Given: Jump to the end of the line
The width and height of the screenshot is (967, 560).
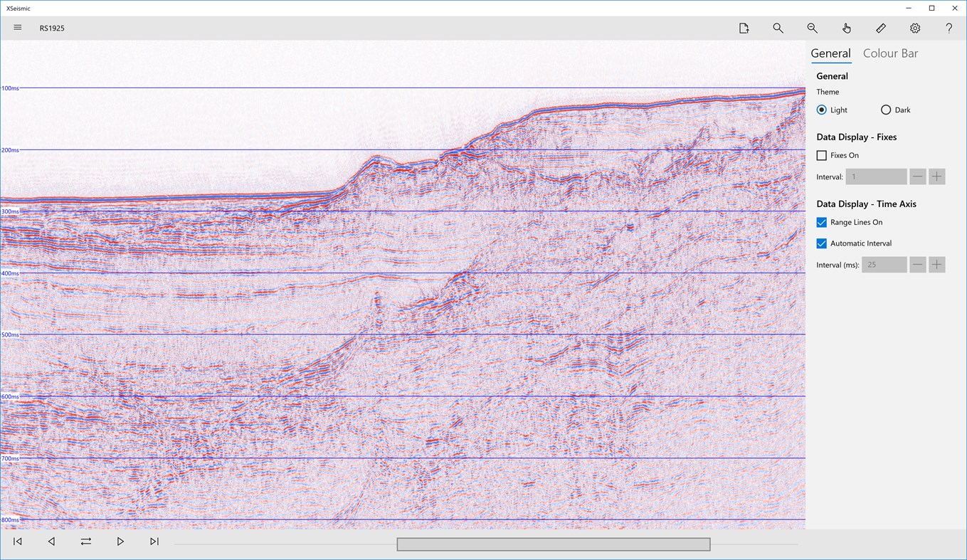Looking at the screenshot, I should click(154, 541).
